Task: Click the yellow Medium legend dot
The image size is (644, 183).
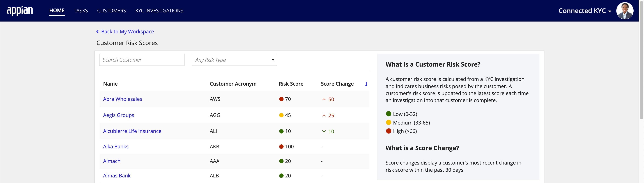Action: pyautogui.click(x=388, y=122)
